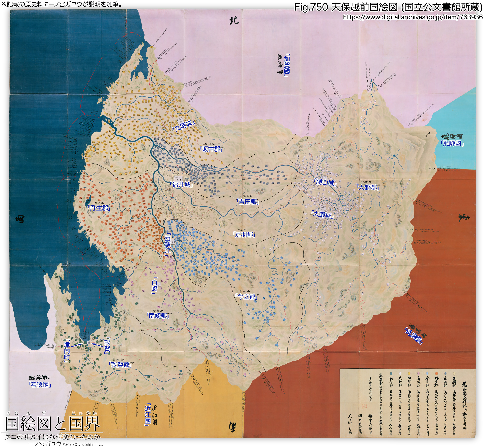Click the 若狹國 province label
Viewport: 485px width, 448px height.
[x=39, y=384]
